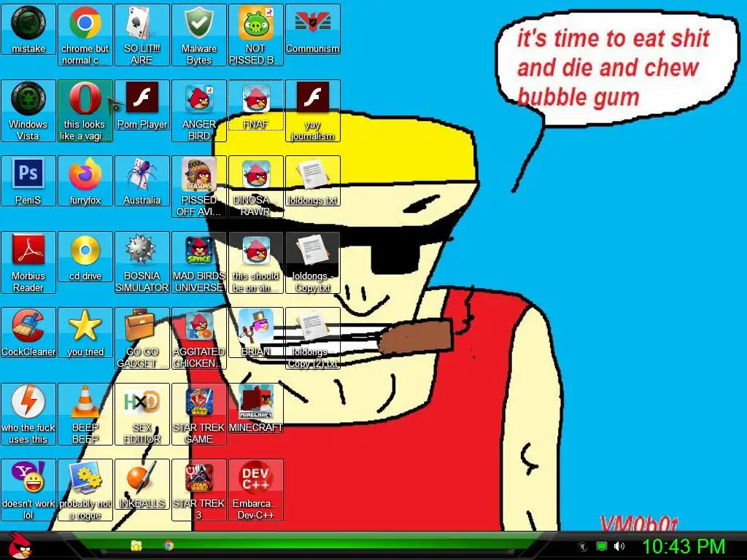Open the 'STAR TREK 3' icon
Viewport: 747px width, 560px height.
coord(198,489)
